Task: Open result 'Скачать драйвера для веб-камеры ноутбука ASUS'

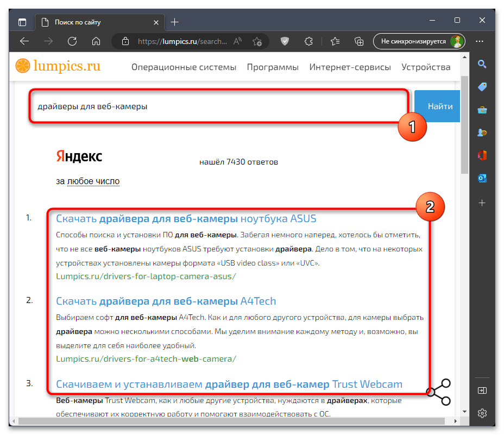Action: 186,219
